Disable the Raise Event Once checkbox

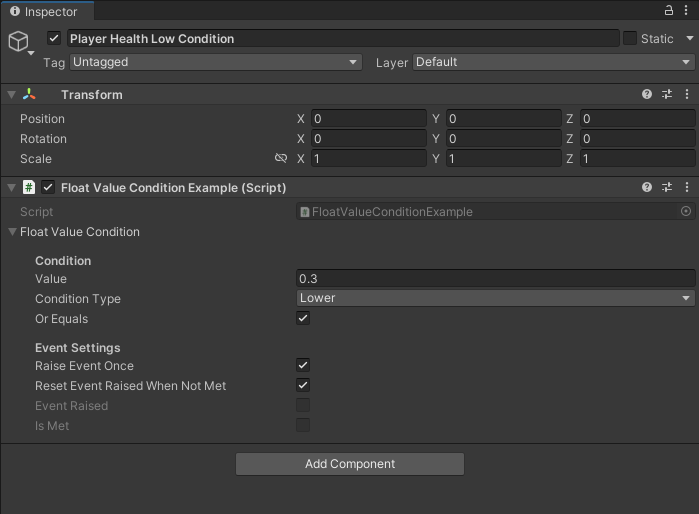[x=303, y=366]
